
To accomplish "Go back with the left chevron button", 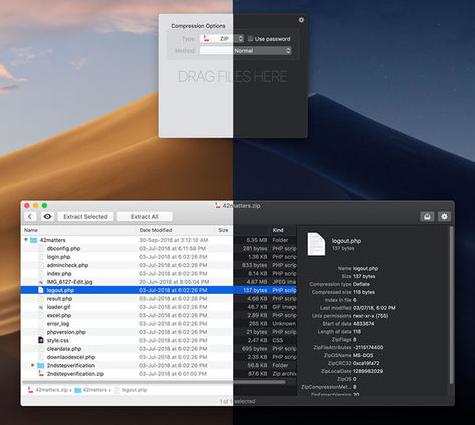I will [30, 217].
